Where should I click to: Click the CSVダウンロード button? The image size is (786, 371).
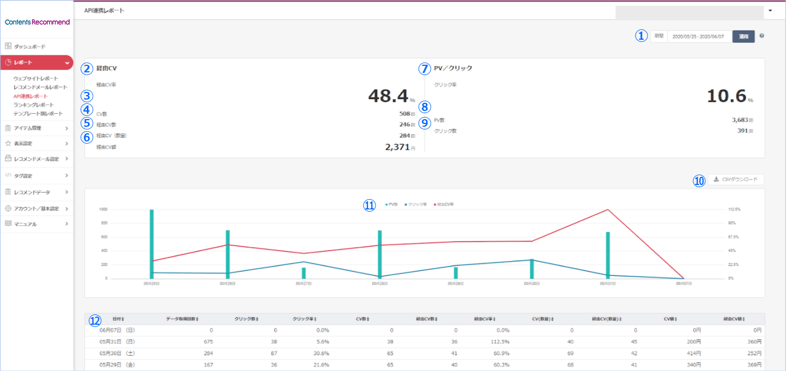tap(736, 179)
